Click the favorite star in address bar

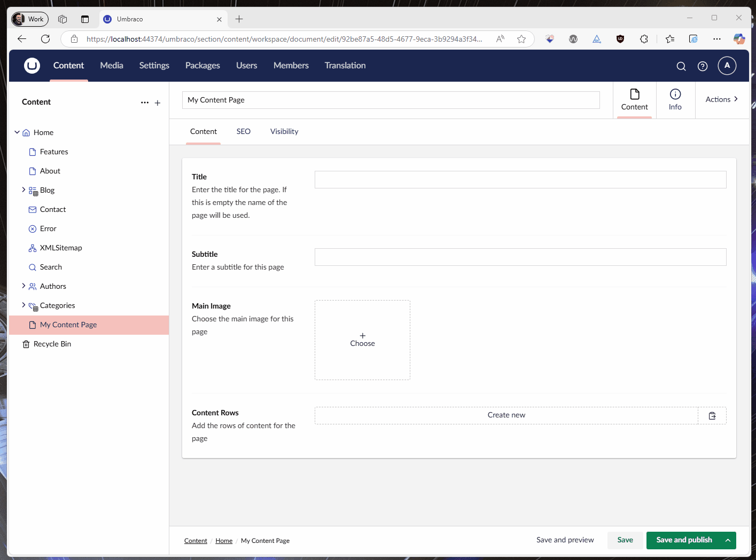pos(521,38)
